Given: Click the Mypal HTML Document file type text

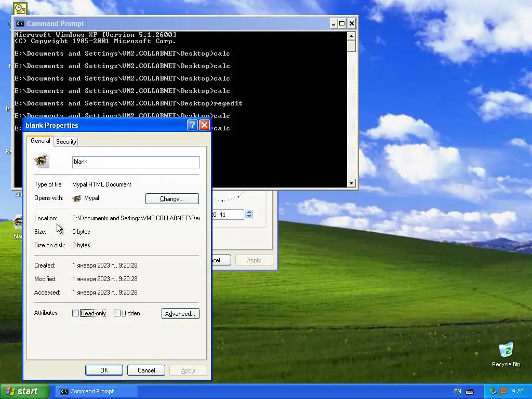Looking at the screenshot, I should click(102, 184).
